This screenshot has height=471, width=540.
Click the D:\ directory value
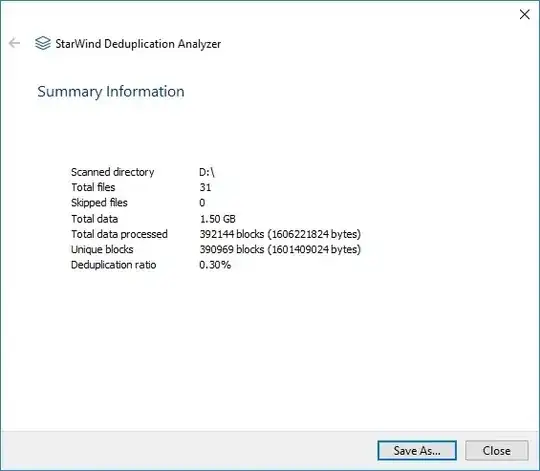[x=207, y=172]
